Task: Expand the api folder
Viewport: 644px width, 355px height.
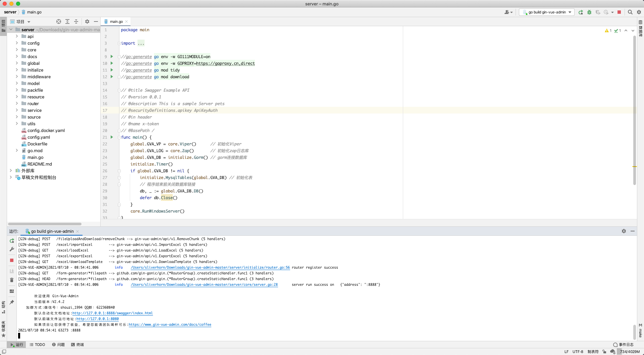Action: coord(17,36)
